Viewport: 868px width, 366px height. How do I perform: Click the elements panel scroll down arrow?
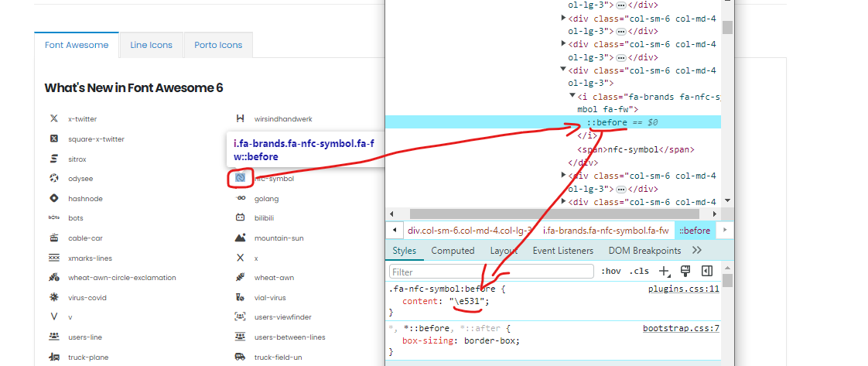(727, 200)
